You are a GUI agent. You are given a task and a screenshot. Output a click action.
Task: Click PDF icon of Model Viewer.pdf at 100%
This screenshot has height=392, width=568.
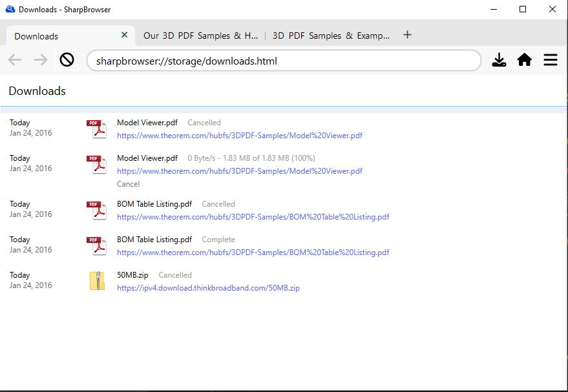click(x=96, y=164)
